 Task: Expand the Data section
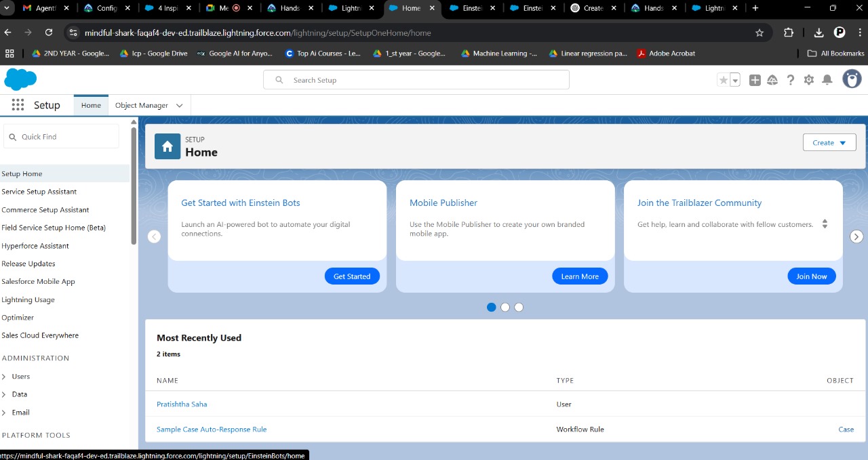(4, 394)
